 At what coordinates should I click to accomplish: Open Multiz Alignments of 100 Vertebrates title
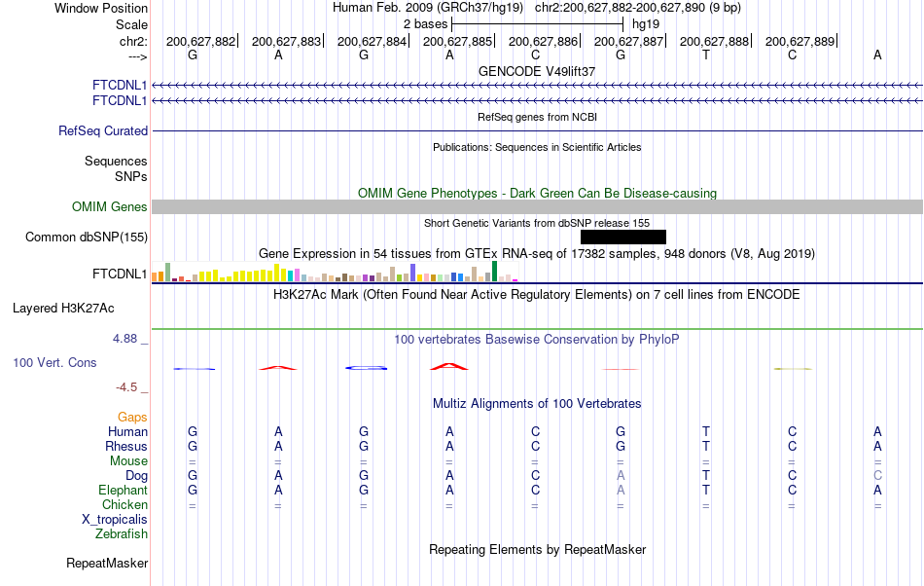click(x=537, y=403)
